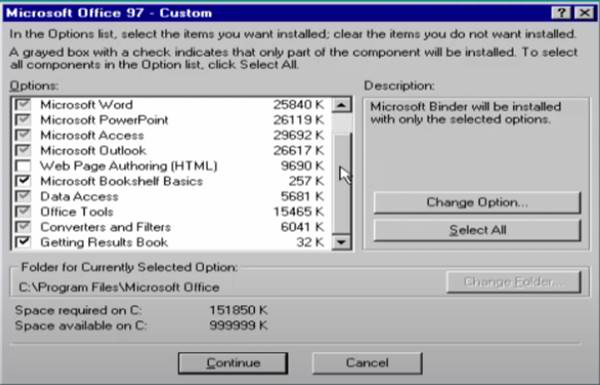The width and height of the screenshot is (600, 385).
Task: Click the Select All button
Action: pos(477,230)
